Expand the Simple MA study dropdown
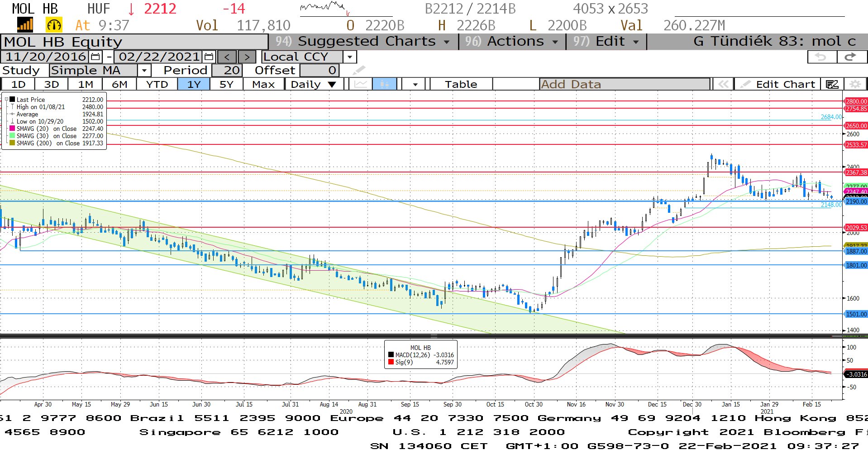This screenshot has height=464, width=868. click(144, 71)
